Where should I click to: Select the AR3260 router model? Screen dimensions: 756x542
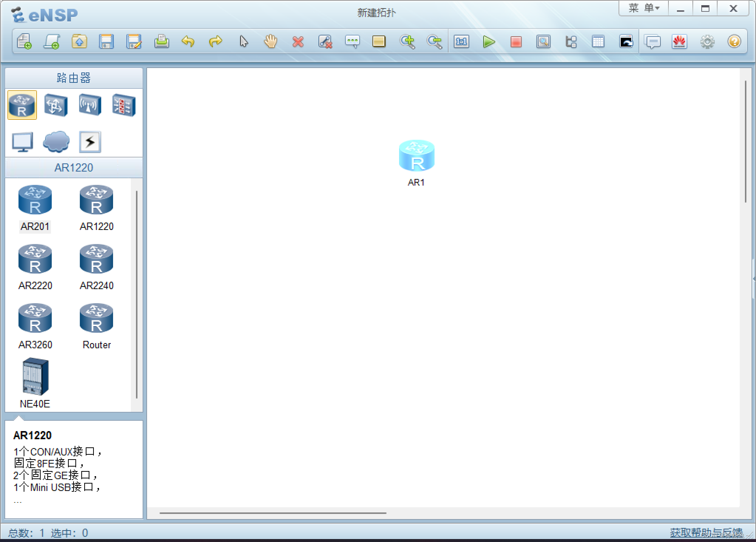point(35,318)
